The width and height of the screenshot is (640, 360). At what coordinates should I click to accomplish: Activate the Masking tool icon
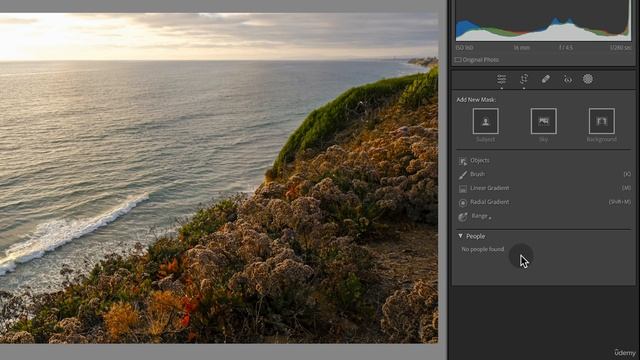coord(588,79)
